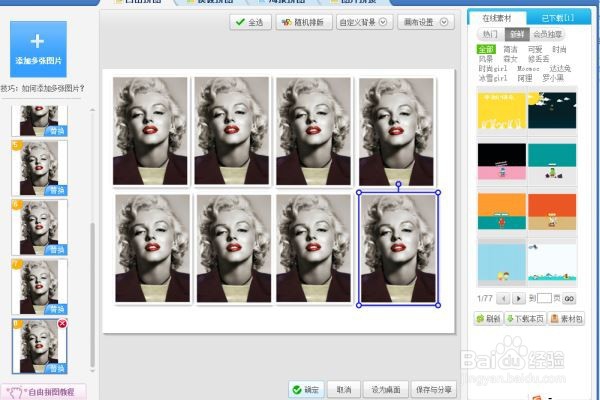This screenshot has width=600, height=400.
Task: Choose the 冰雪girl category
Action: point(493,78)
